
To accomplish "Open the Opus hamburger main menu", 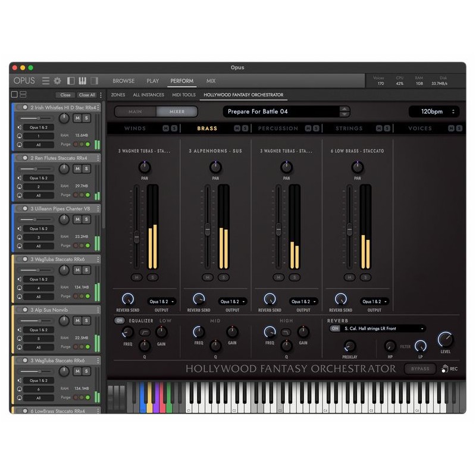I will coord(46,81).
